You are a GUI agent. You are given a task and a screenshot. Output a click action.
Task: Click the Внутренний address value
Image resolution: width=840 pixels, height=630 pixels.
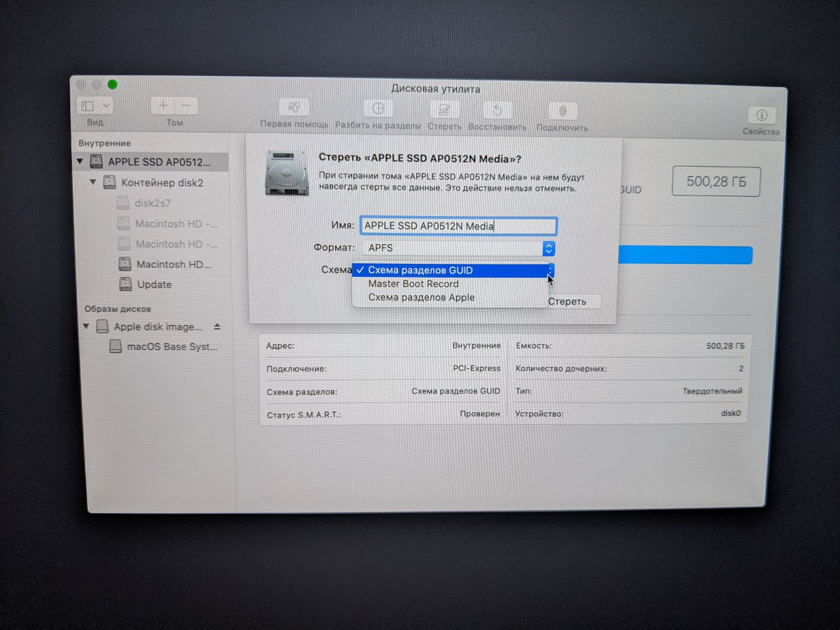[x=476, y=345]
